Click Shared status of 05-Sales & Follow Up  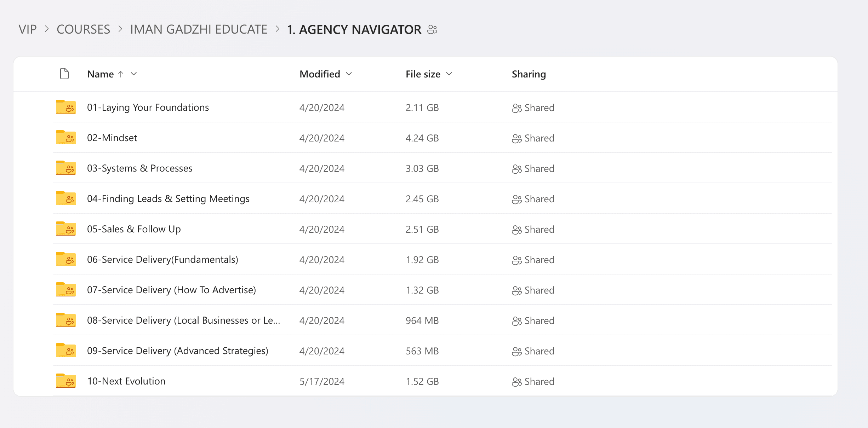pos(533,229)
